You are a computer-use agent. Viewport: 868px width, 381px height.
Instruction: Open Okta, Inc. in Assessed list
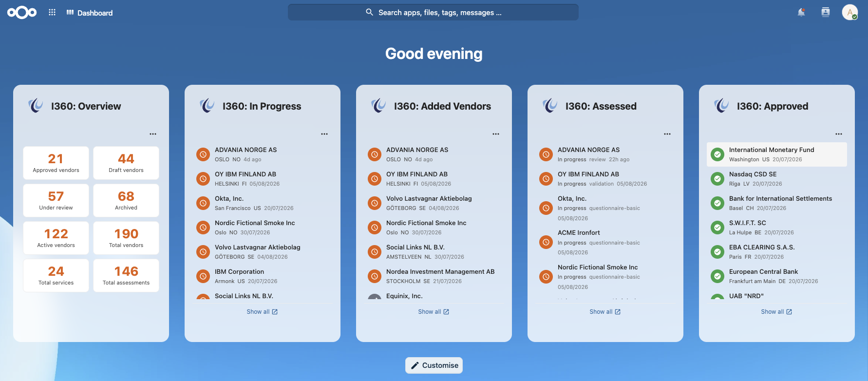click(605, 208)
